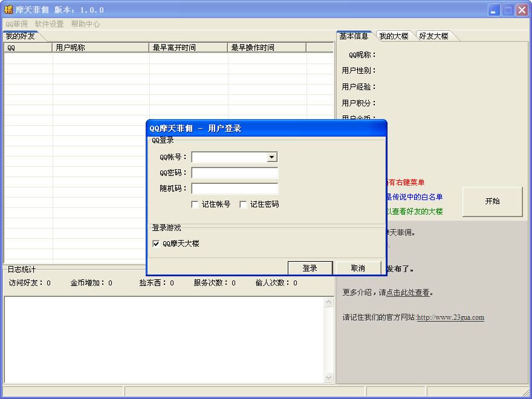Click inside the empty log text area

point(164,340)
